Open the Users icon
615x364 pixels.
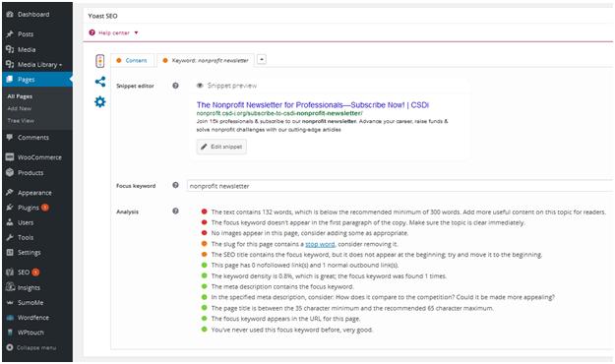tap(10, 222)
